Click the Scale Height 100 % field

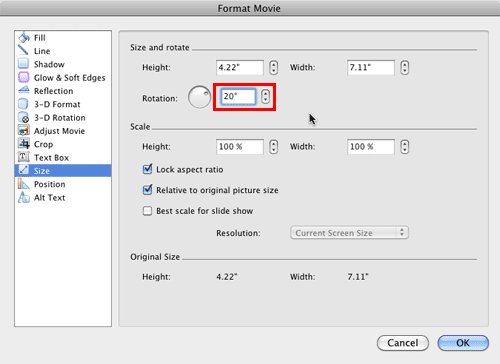click(x=240, y=147)
